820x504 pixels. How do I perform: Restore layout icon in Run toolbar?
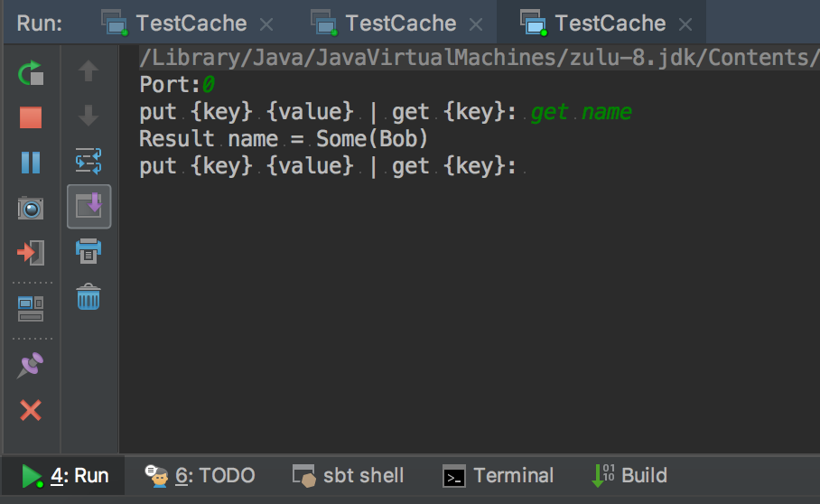coord(31,309)
